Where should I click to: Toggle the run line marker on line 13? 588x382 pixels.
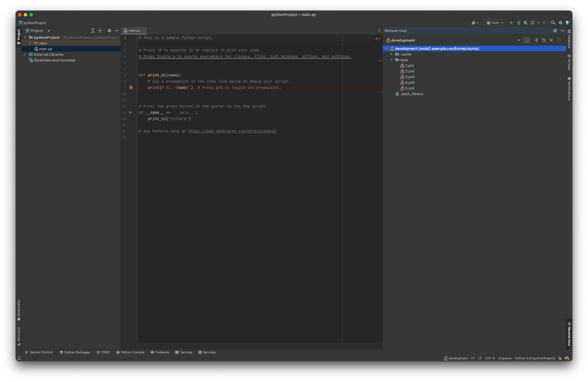click(131, 112)
